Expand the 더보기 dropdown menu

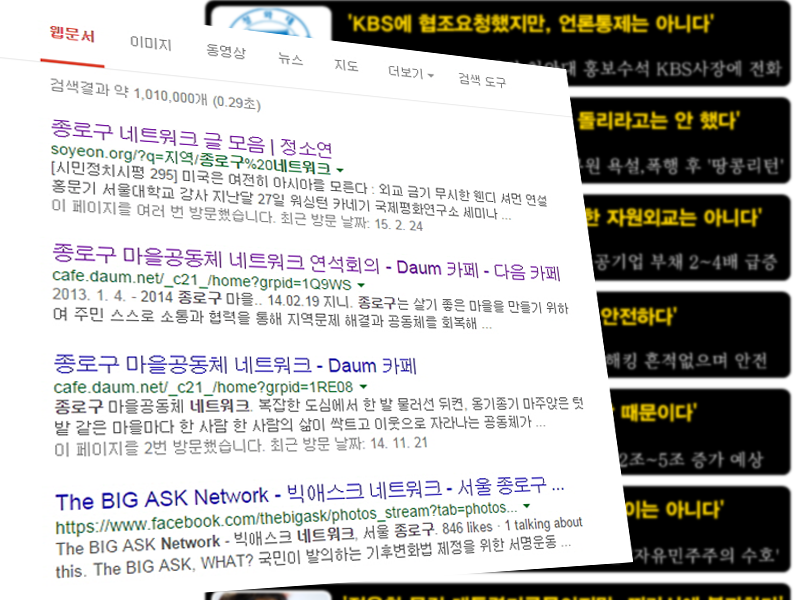click(410, 73)
